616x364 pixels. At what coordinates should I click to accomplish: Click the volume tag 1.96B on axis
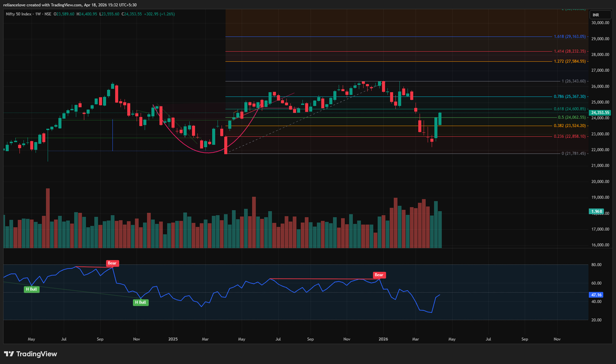click(x=596, y=211)
